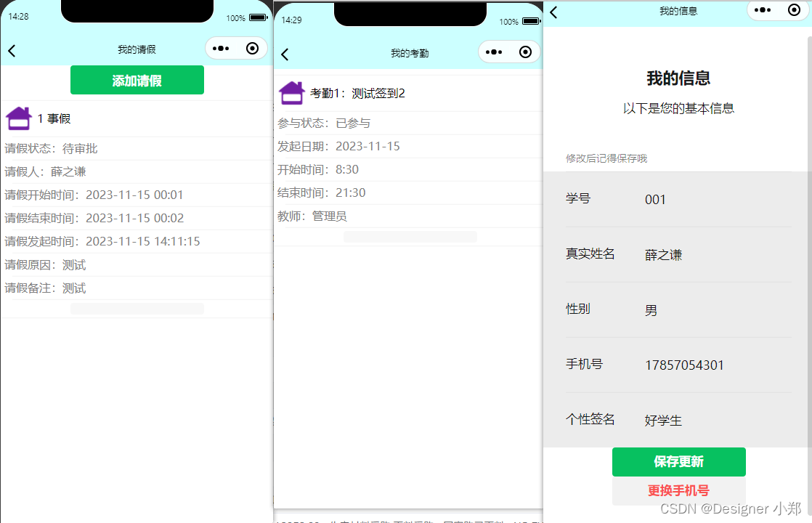This screenshot has height=523, width=812.
Task: Go back from the 我的请假 screen
Action: tap(12, 50)
